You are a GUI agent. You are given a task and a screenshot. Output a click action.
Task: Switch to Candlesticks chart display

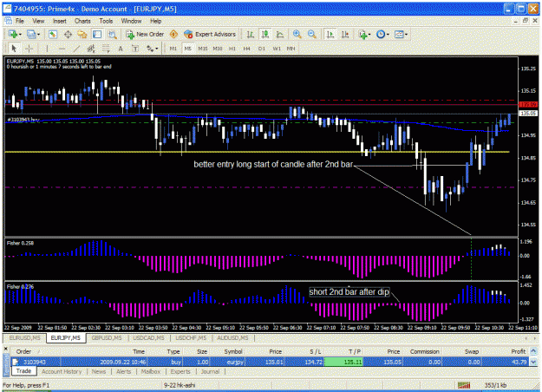coord(265,34)
